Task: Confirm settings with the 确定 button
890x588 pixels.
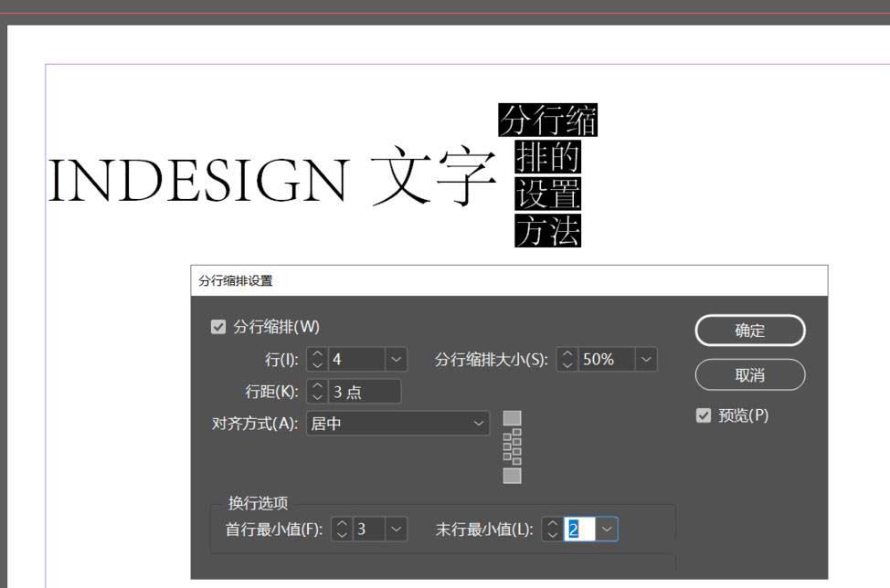Action: 749,331
